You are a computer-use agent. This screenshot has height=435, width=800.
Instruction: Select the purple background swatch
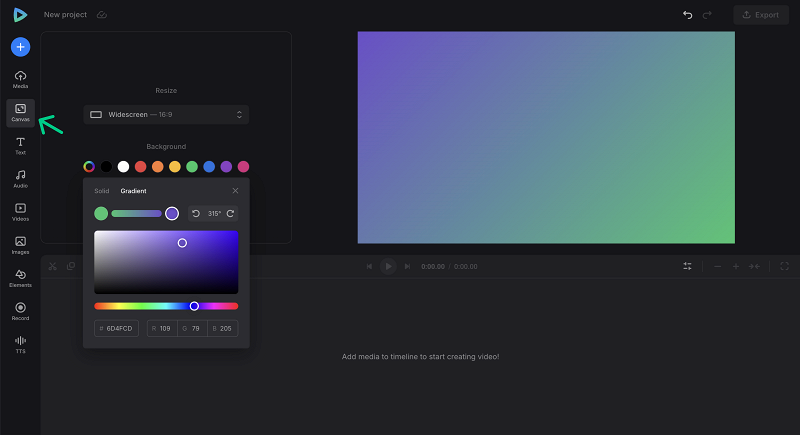coord(226,167)
